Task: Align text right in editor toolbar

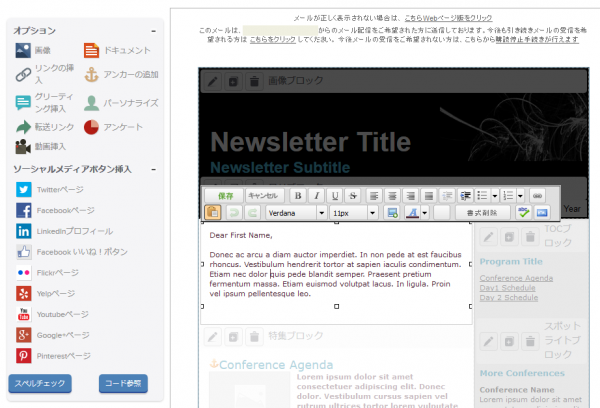Action: [x=411, y=196]
